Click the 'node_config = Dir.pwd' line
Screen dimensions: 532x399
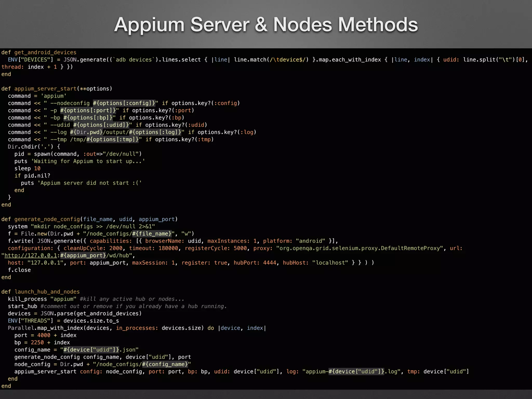coord(103,364)
